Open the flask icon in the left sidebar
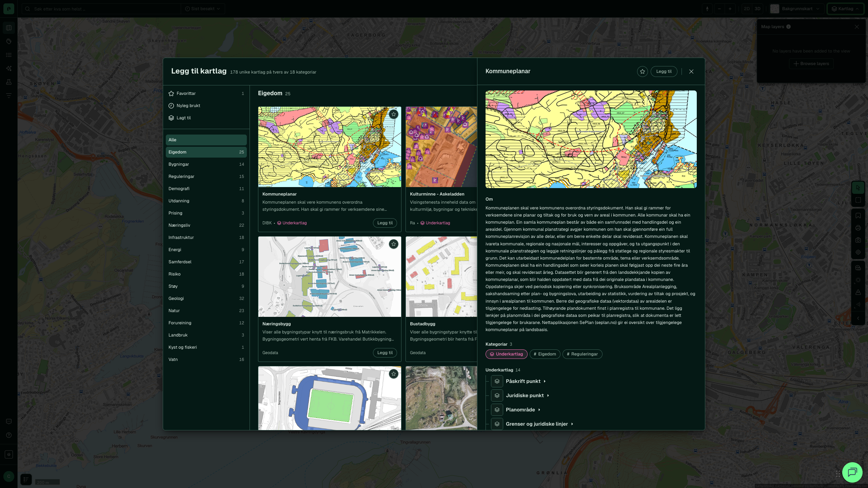The image size is (868, 488). coord(9,82)
